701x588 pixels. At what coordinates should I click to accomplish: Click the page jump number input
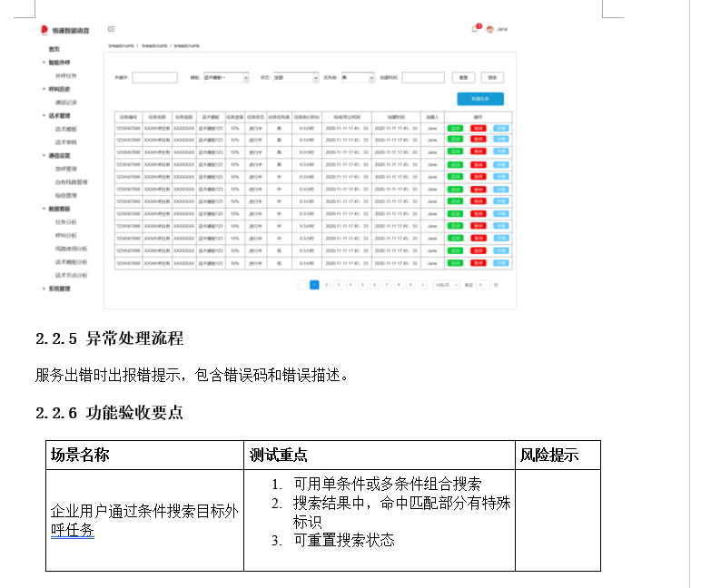click(x=483, y=285)
